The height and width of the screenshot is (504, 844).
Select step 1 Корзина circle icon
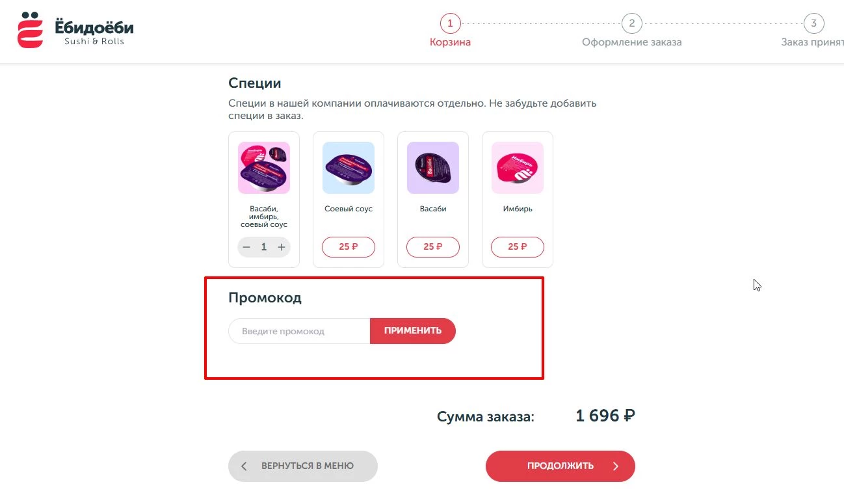click(x=450, y=23)
